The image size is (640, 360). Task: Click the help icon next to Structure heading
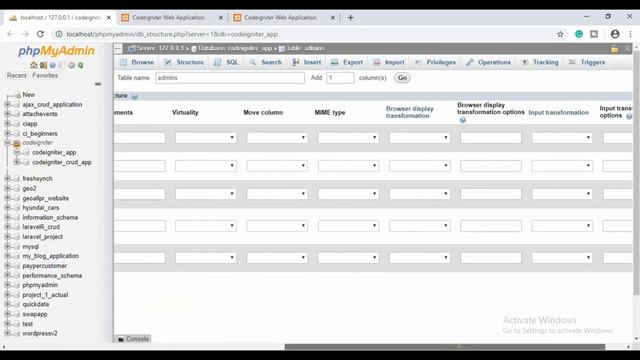pyautogui.click(x=135, y=97)
